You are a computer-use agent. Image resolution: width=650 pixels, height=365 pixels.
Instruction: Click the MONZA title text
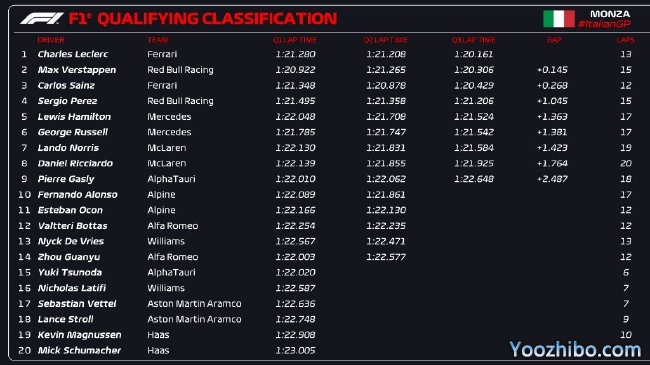(x=610, y=14)
